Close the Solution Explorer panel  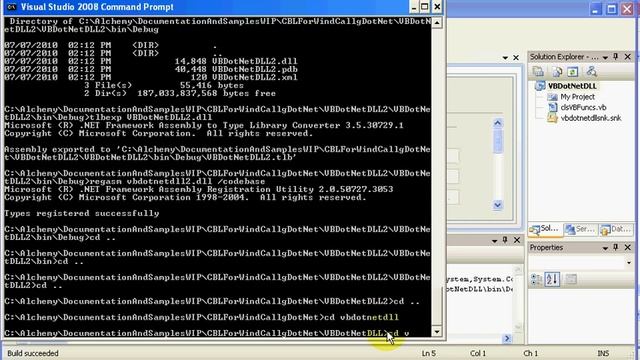pyautogui.click(x=628, y=57)
